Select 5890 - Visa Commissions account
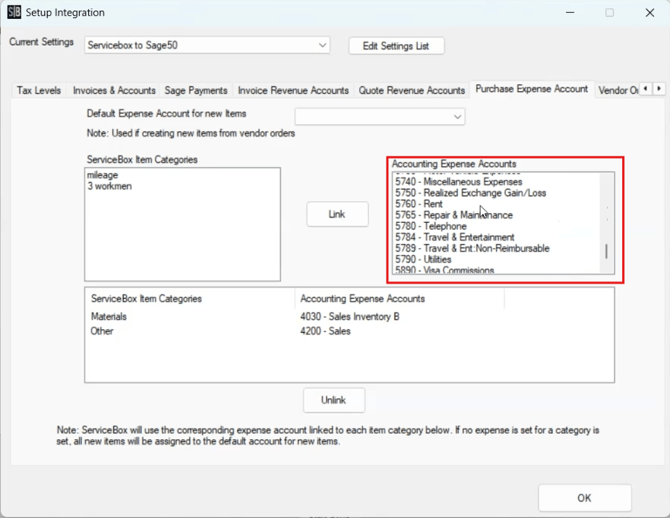Screen dimensions: 670x518 click(444, 270)
